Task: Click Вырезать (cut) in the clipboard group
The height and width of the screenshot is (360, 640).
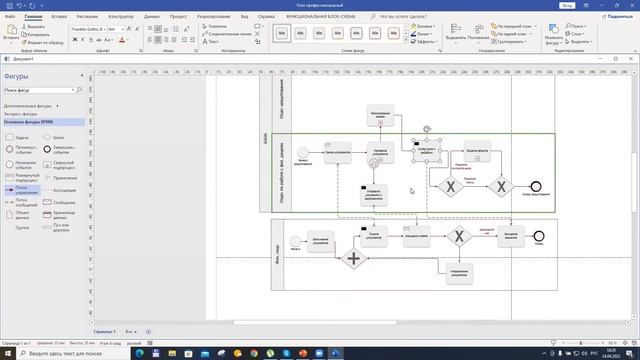Action: click(x=33, y=27)
